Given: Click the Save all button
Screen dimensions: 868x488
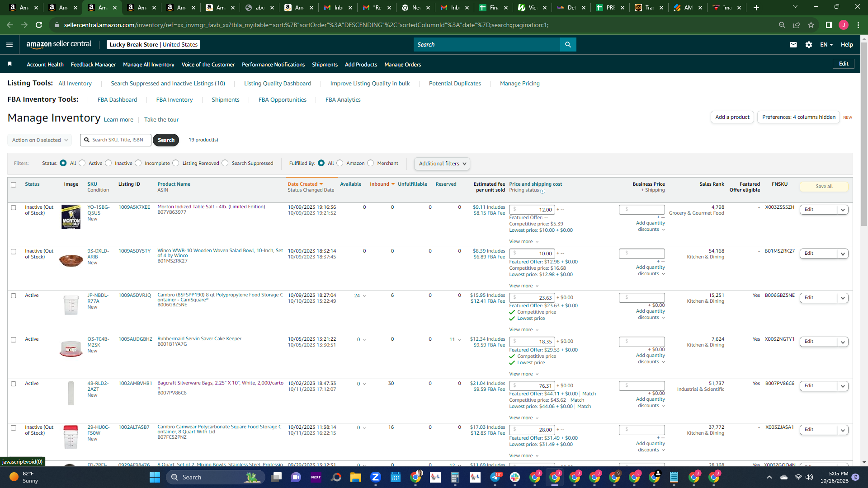Looking at the screenshot, I should tap(824, 186).
